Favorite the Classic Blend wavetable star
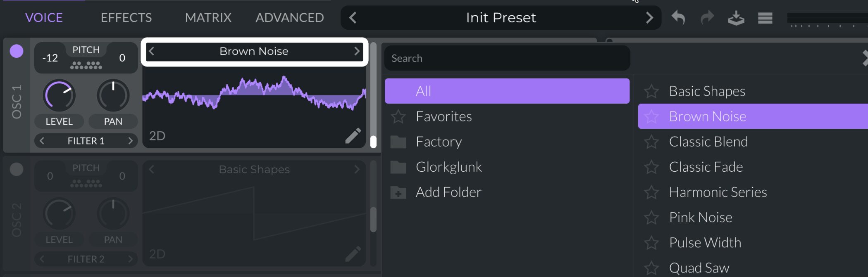868x277 pixels. pyautogui.click(x=651, y=142)
